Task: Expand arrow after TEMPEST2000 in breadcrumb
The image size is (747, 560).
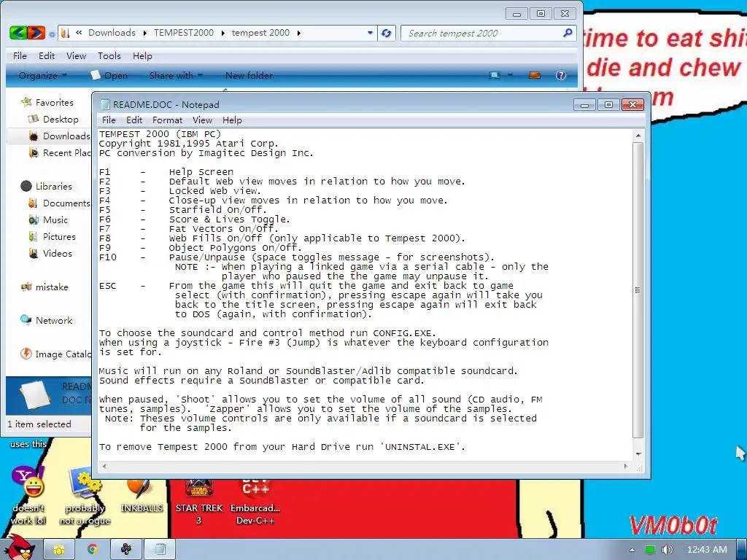Action: [223, 33]
